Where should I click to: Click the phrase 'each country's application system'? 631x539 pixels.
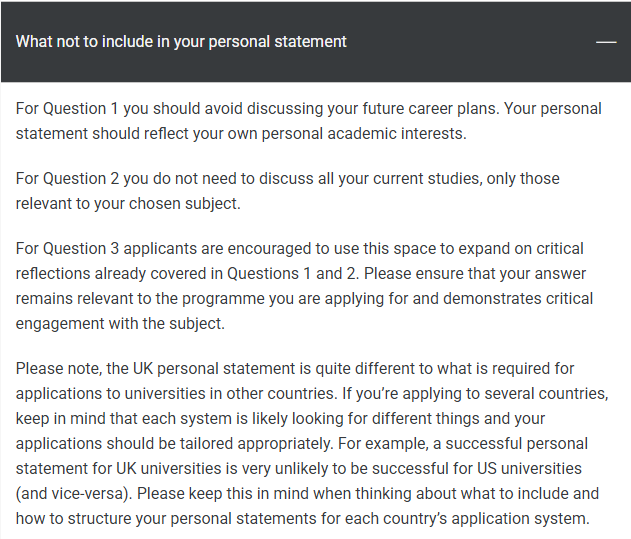pyautogui.click(x=473, y=518)
